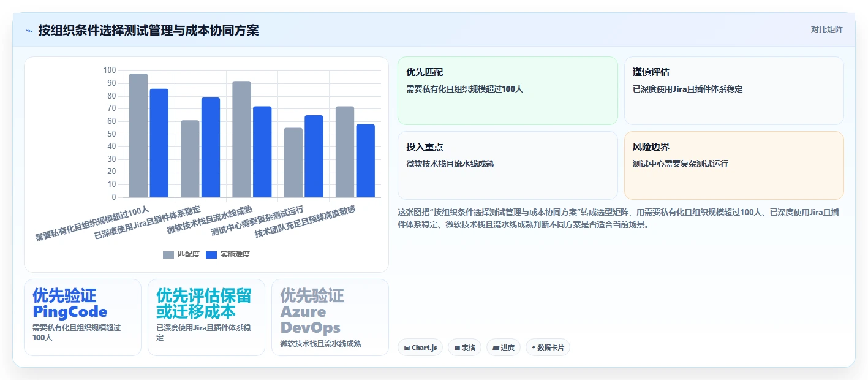The width and height of the screenshot is (868, 380).
Task: Click the blue bar for 技术团队充足且预算高度敏感
Action: [366, 161]
